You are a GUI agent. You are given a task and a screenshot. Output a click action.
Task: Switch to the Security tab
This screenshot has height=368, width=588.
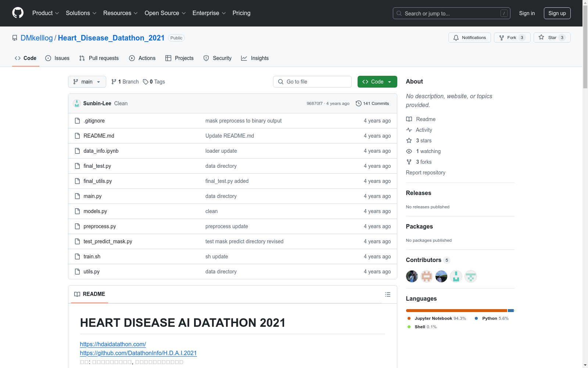218,58
